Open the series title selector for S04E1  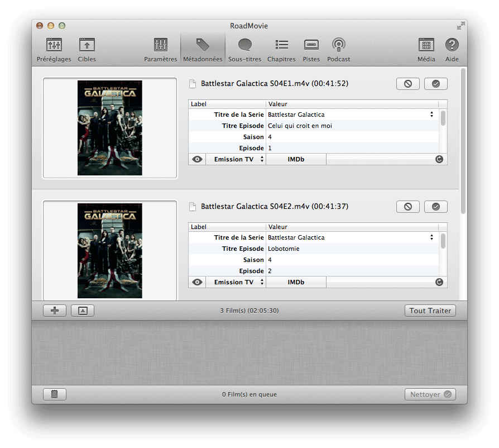click(x=431, y=114)
